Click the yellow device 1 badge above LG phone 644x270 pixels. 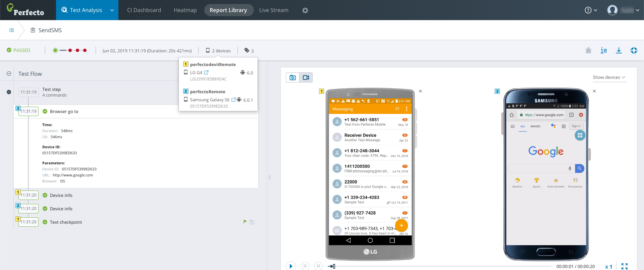321,91
